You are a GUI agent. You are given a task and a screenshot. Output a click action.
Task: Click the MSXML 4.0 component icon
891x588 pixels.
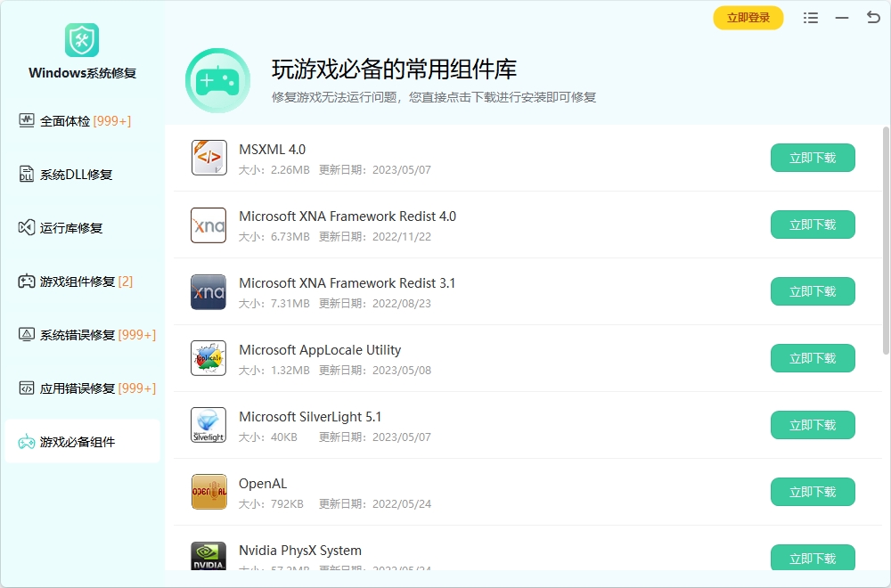point(208,158)
